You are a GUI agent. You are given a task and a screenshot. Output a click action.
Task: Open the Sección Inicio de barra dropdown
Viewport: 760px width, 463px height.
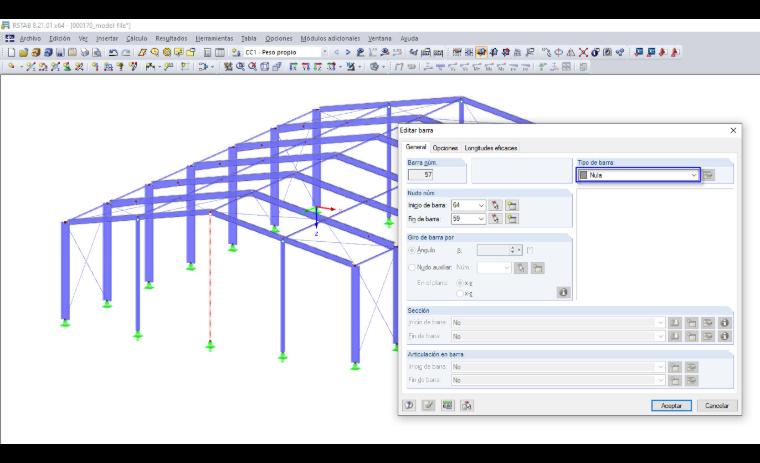558,322
